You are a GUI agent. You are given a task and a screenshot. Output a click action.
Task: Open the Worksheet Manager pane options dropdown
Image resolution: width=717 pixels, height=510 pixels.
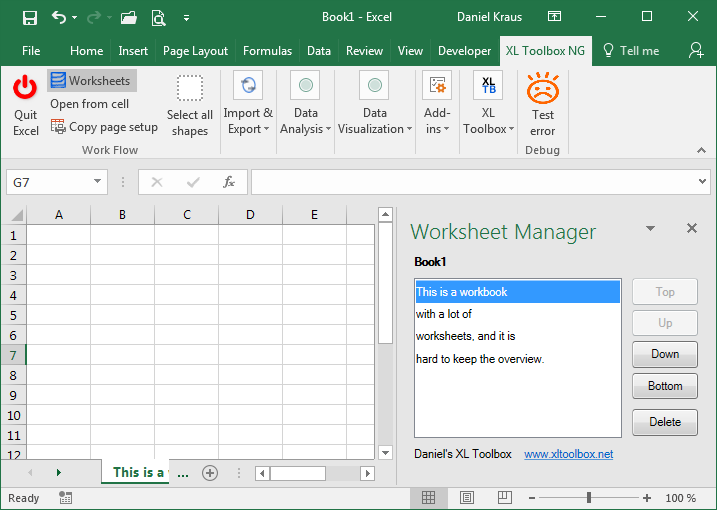point(650,228)
